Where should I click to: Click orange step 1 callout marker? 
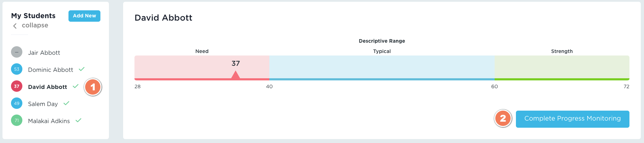click(93, 87)
